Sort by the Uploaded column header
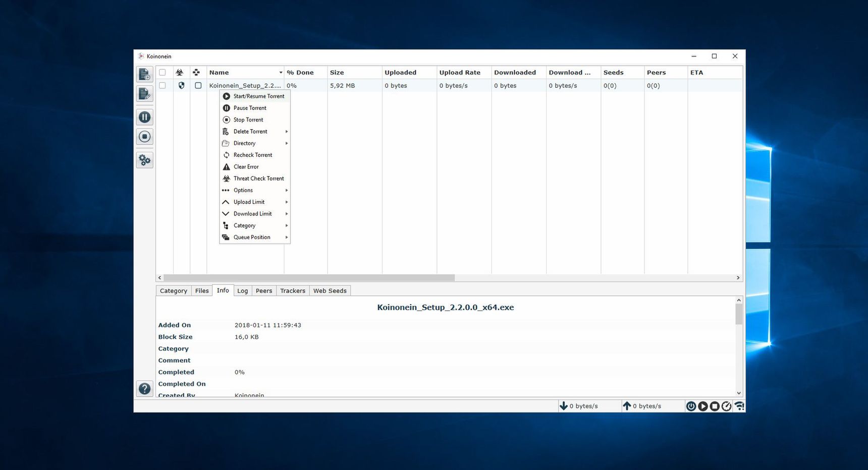Viewport: 868px width, 470px height. (x=409, y=73)
